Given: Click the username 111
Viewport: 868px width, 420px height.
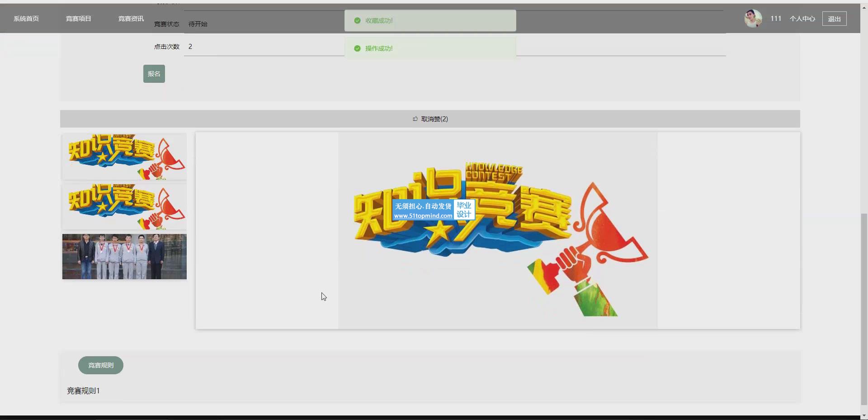Looking at the screenshot, I should (x=776, y=19).
